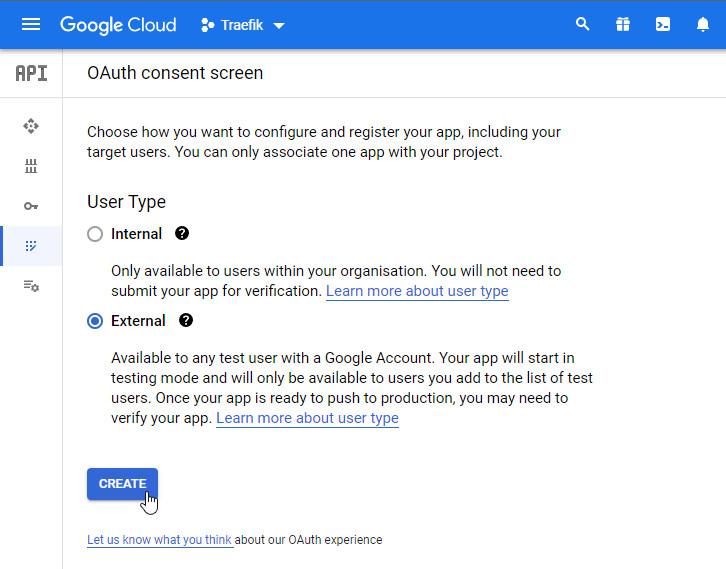Click the search magnifier icon

tap(583, 24)
